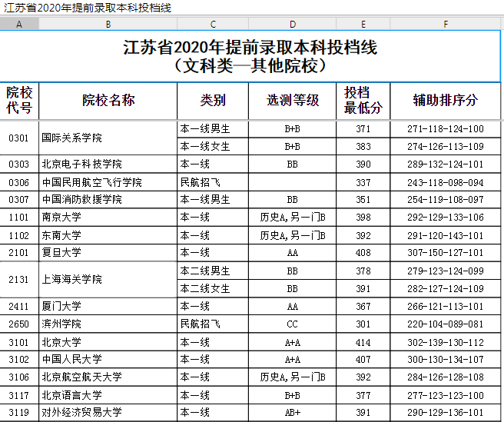504x422 pixels.
Task: Select cell 本一线女生 for 国际关系学院
Action: coord(213,147)
